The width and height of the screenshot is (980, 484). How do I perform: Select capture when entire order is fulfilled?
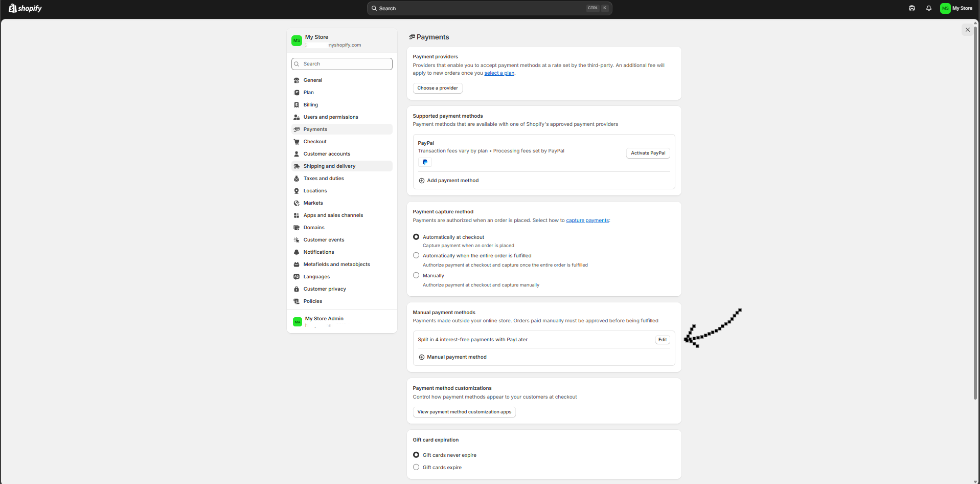click(416, 255)
